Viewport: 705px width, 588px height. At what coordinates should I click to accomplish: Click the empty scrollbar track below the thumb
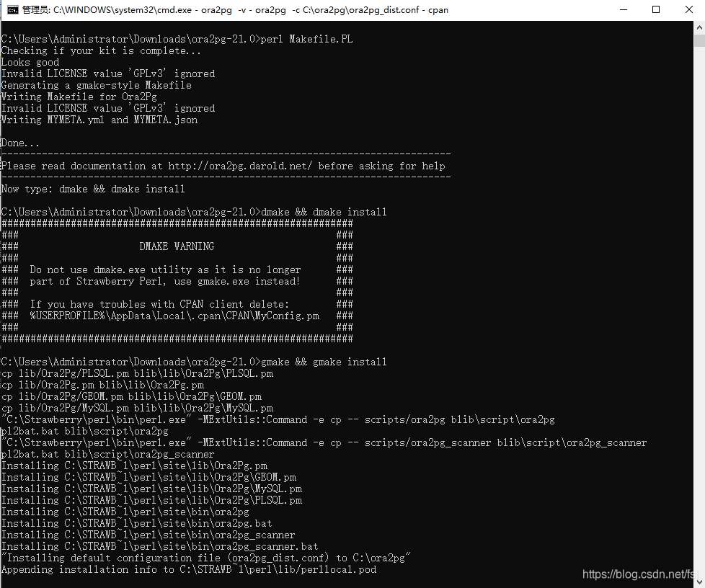[699, 288]
